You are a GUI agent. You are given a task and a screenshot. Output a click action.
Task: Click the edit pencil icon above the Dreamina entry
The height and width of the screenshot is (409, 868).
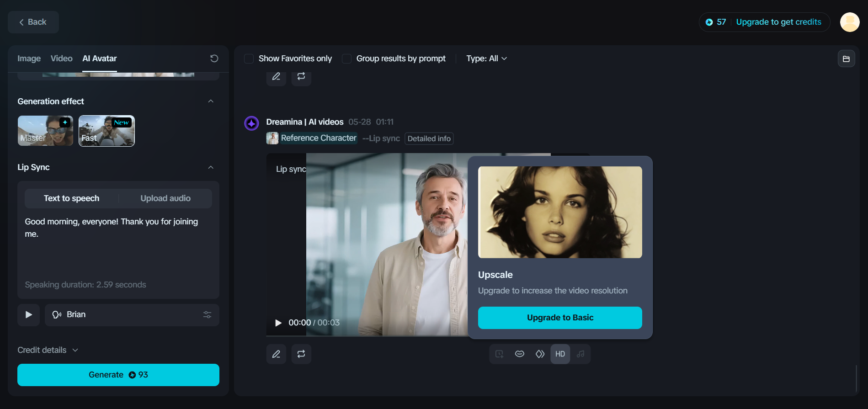point(276,77)
